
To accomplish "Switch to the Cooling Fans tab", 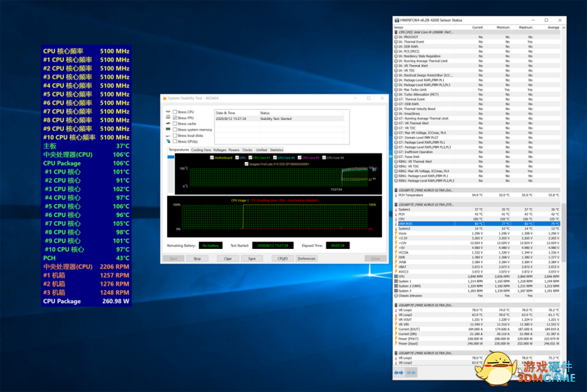I will [x=201, y=150].
